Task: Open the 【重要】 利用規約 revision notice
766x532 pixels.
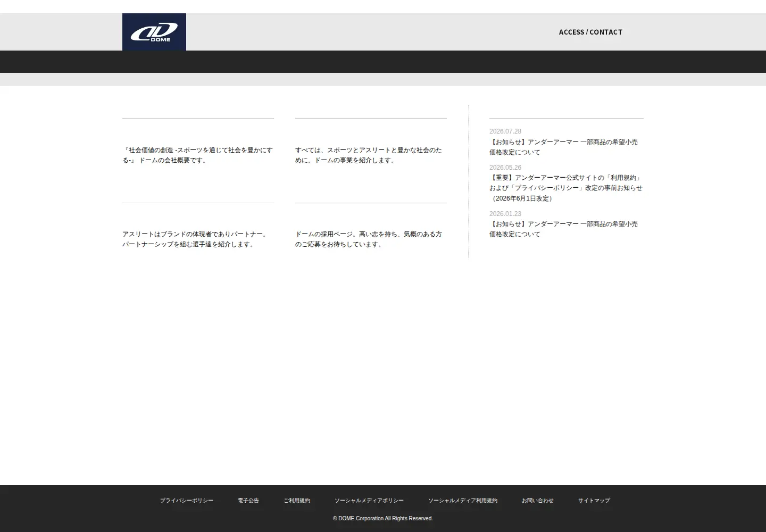Action: 566,188
